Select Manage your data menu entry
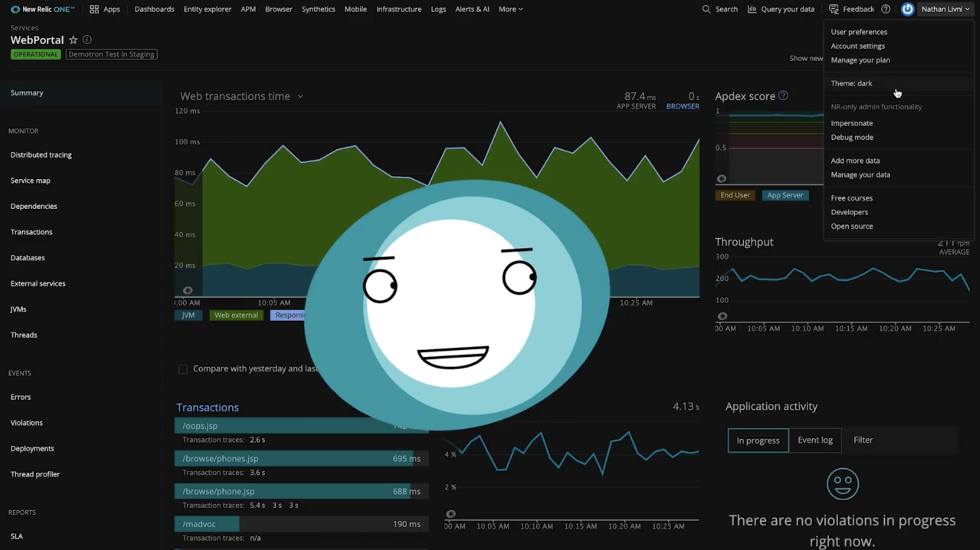980x550 pixels. pyautogui.click(x=860, y=175)
